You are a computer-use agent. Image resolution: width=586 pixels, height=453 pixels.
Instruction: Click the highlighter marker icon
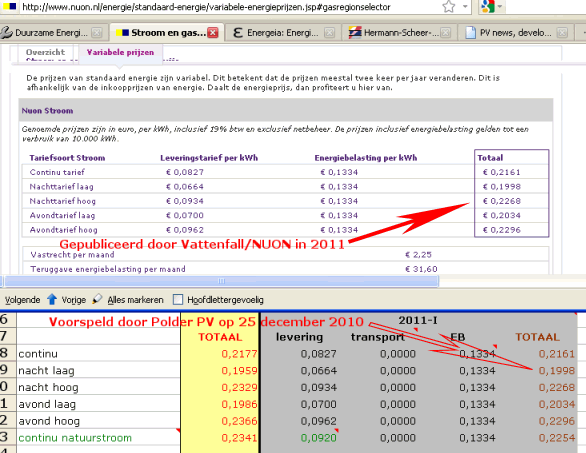click(x=97, y=299)
